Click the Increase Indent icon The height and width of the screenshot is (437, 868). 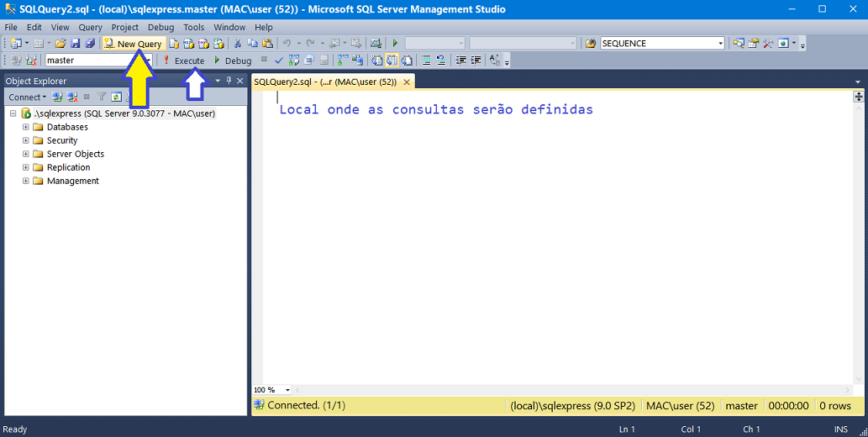(476, 61)
